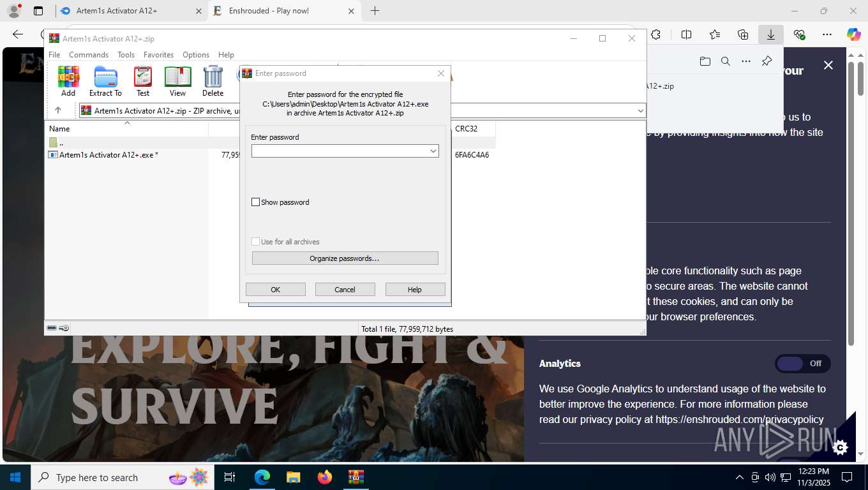Launch Edge from the taskbar
This screenshot has height=490, width=868.
[x=262, y=477]
